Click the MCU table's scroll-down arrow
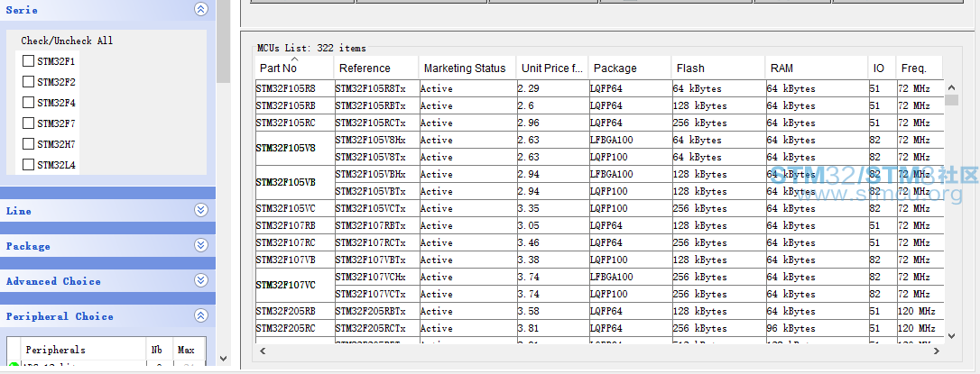980x374 pixels. click(951, 336)
